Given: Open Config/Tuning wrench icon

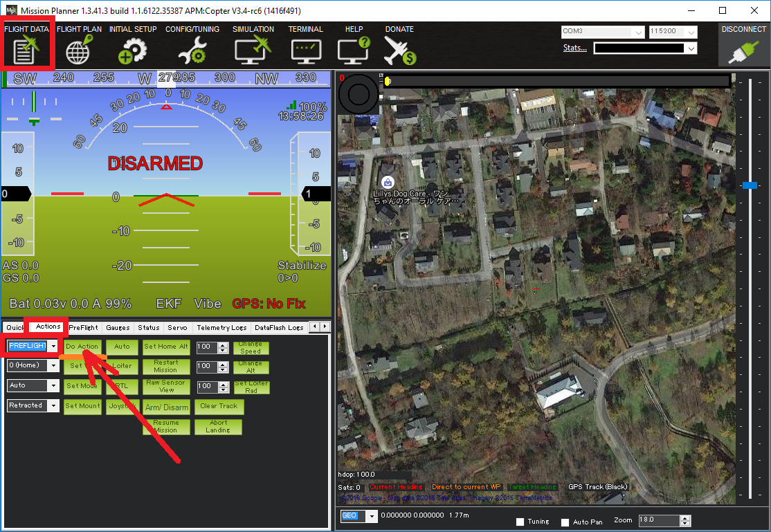Looking at the screenshot, I should (192, 50).
